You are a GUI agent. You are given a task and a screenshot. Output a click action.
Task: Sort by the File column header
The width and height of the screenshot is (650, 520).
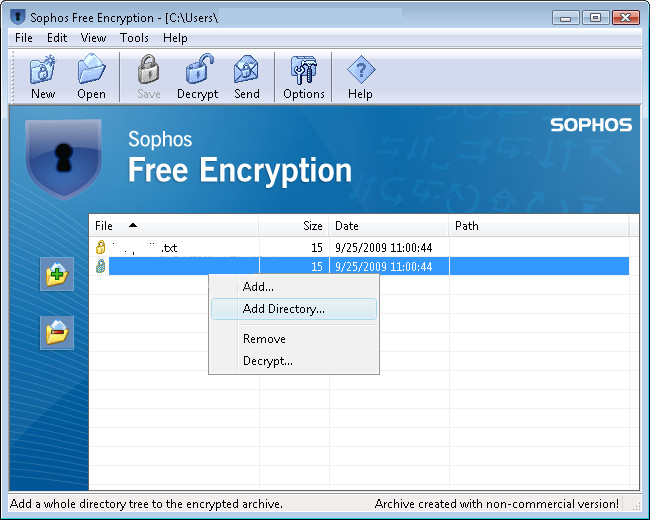(174, 226)
